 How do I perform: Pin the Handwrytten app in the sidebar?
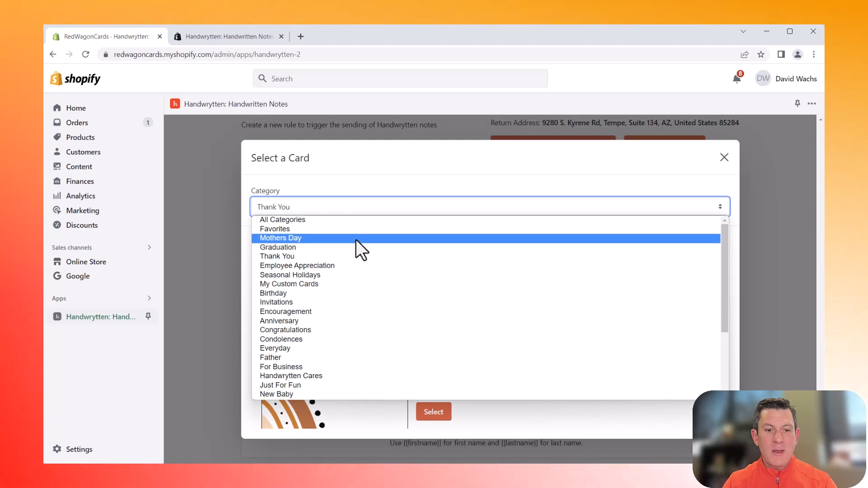pos(148,316)
